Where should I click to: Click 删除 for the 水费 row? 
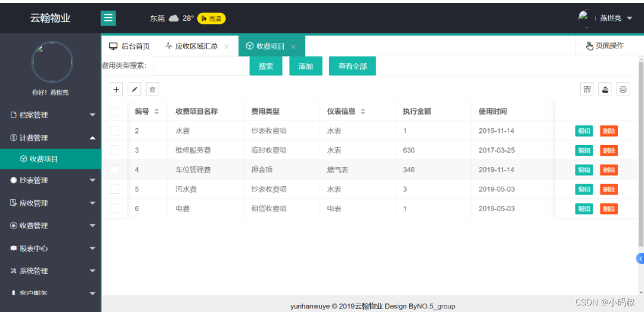point(609,131)
